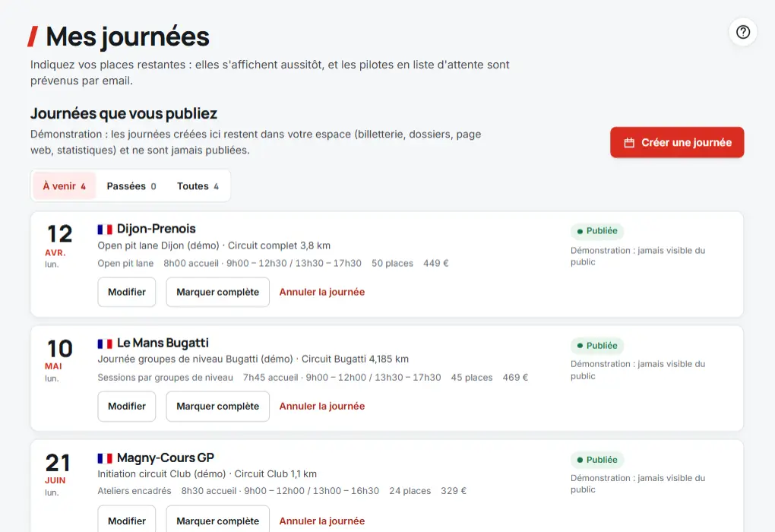The width and height of the screenshot is (775, 532).
Task: Click the Journées que vous publiez heading
Action: coord(124,114)
